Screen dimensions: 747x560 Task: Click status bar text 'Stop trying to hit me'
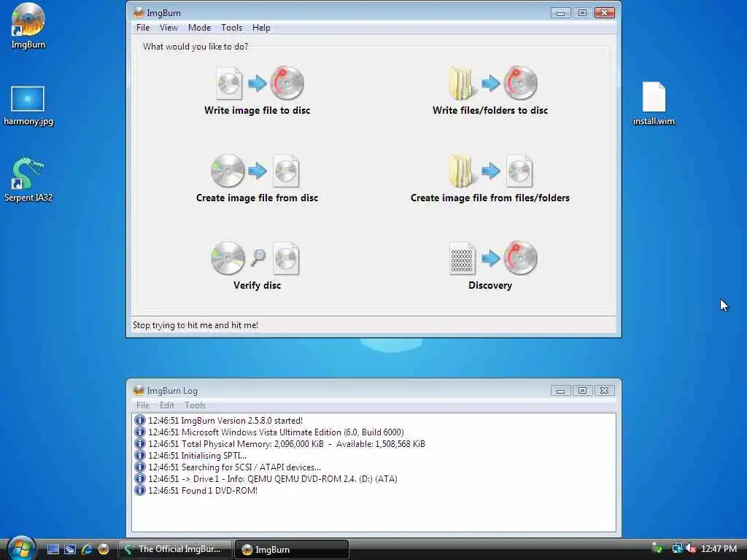click(196, 325)
